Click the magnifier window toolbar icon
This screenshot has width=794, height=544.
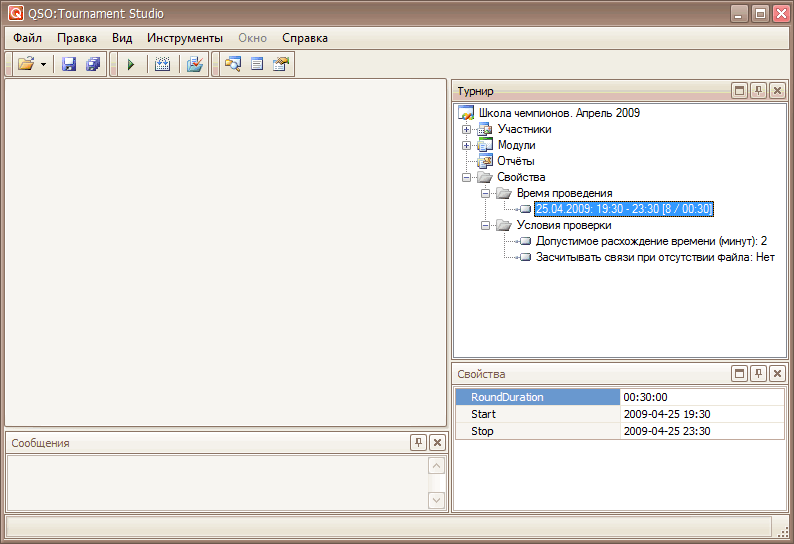tap(233, 64)
